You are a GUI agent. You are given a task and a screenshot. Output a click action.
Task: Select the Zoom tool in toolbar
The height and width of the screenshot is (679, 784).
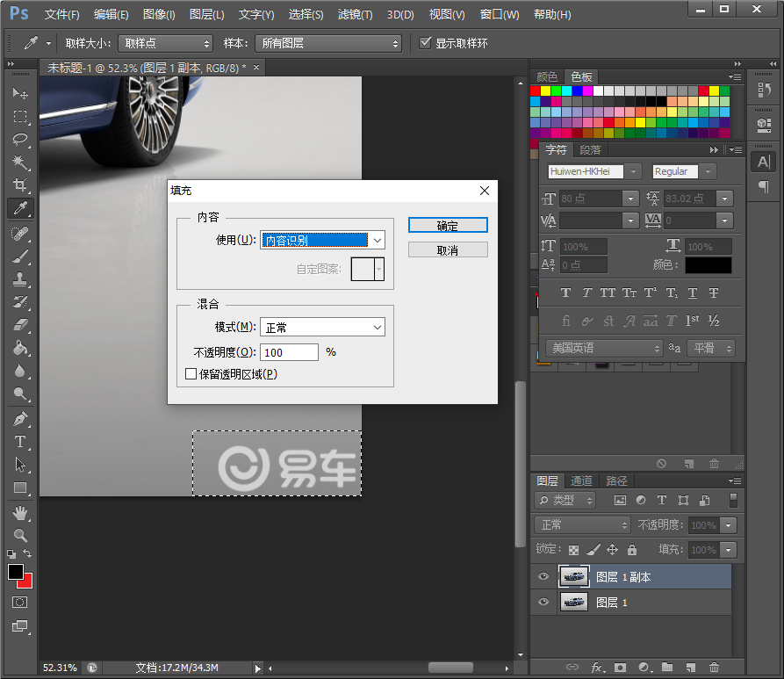point(20,535)
